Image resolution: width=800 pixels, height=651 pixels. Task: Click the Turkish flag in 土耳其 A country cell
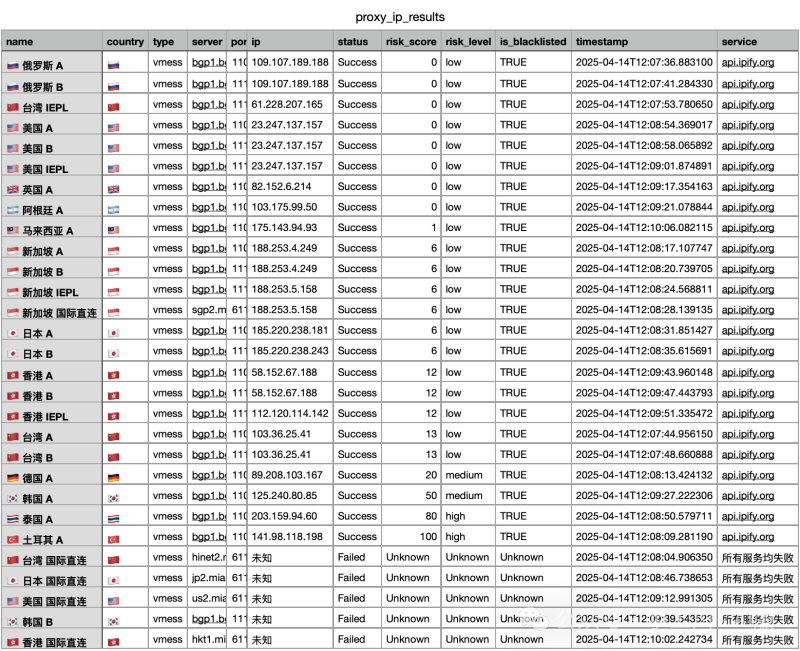tap(113, 540)
